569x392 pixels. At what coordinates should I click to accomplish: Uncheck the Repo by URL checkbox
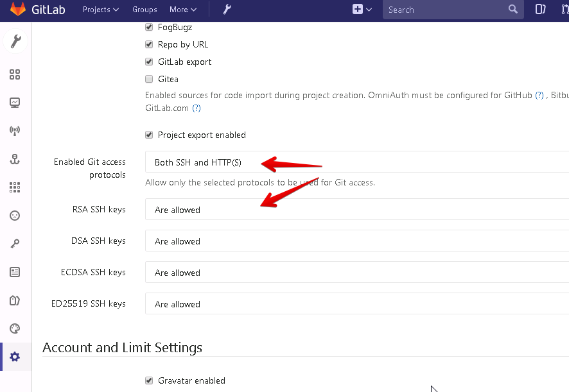pyautogui.click(x=149, y=44)
